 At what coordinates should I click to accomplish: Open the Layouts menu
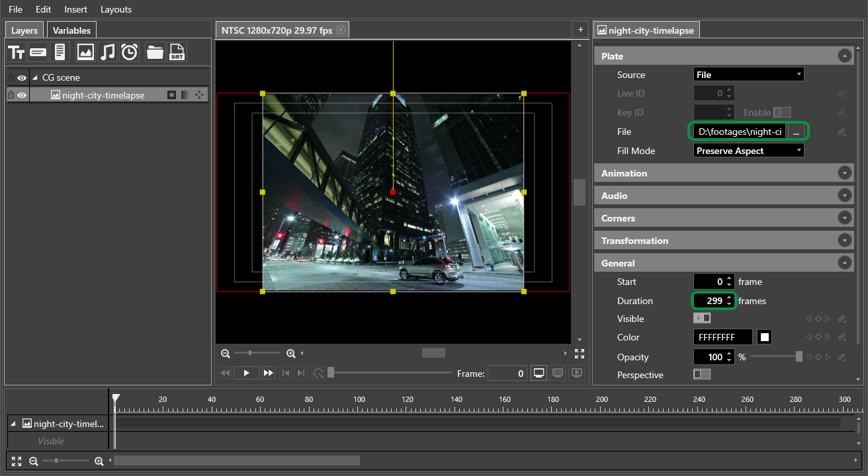[x=116, y=9]
